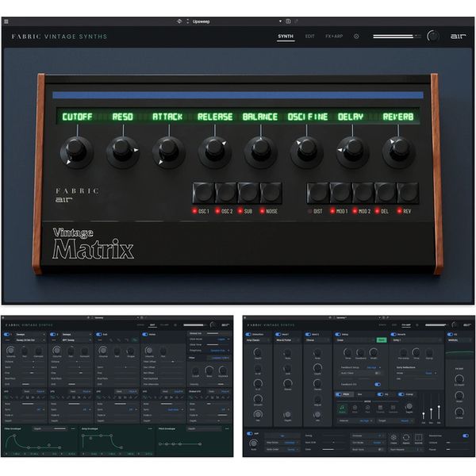Toggle the Mod 1 switch in FX+ARP window
The height and width of the screenshot is (476, 476).
coord(278,335)
